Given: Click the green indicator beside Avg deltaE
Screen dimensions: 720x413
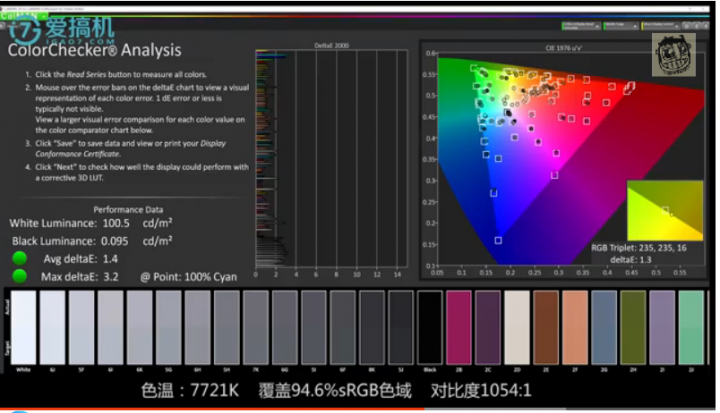Looking at the screenshot, I should coord(19,258).
